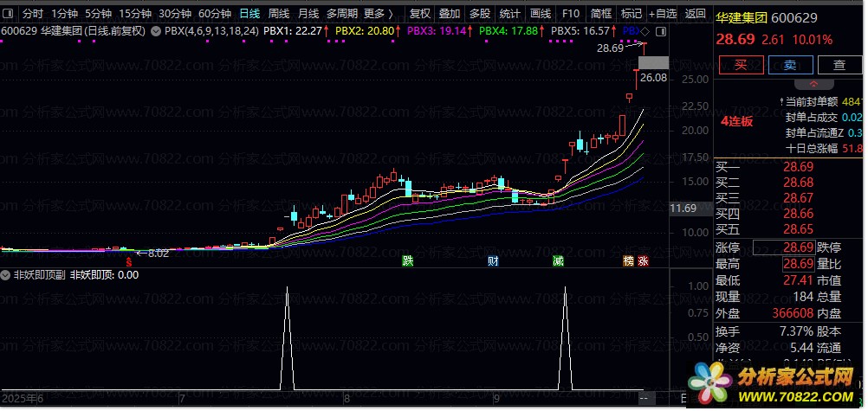Click 多股 multi-stock button
The height and width of the screenshot is (411, 868).
pos(480,14)
